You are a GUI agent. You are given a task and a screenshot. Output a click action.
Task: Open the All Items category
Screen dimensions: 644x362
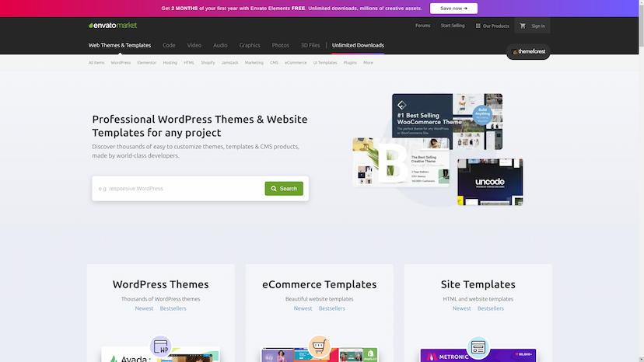pos(96,63)
